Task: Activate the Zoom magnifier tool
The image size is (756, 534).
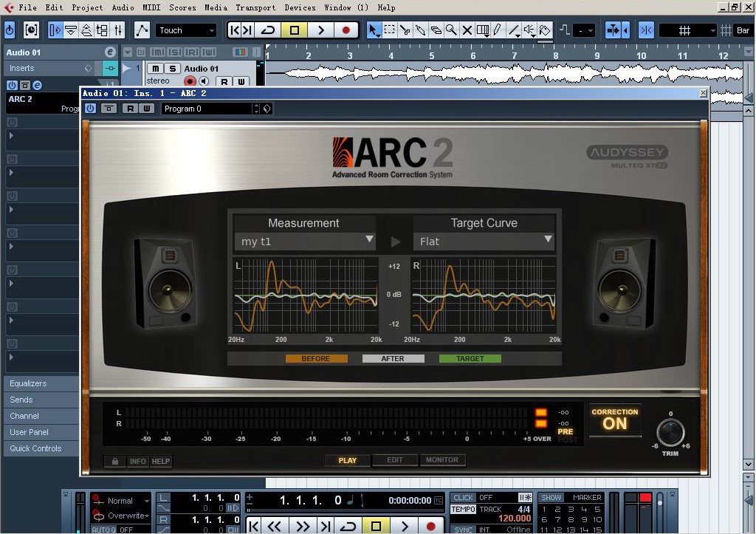Action: point(451,30)
